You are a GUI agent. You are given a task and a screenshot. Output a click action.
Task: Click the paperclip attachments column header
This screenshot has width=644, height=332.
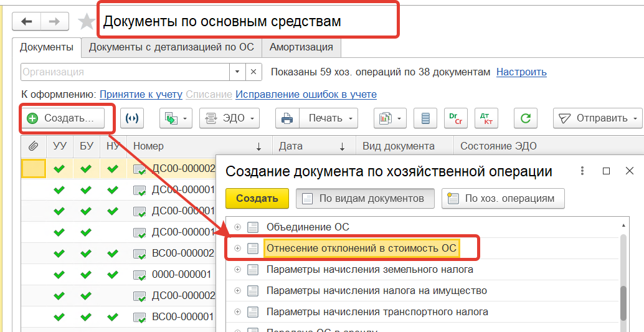coord(33,146)
